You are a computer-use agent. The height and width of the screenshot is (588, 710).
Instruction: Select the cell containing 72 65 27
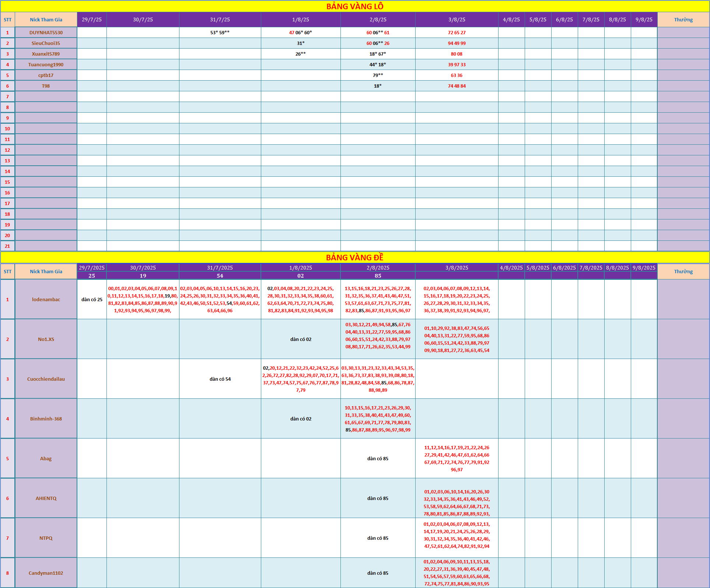457,32
